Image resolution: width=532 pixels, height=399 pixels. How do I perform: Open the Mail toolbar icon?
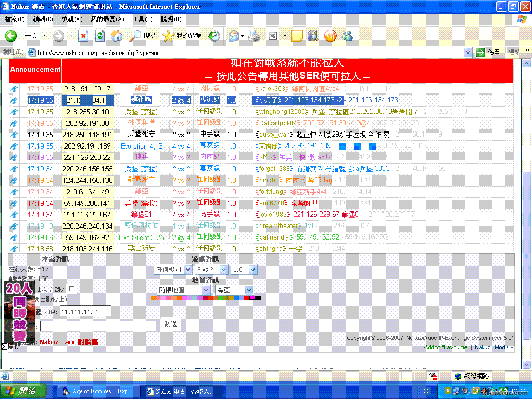point(233,36)
